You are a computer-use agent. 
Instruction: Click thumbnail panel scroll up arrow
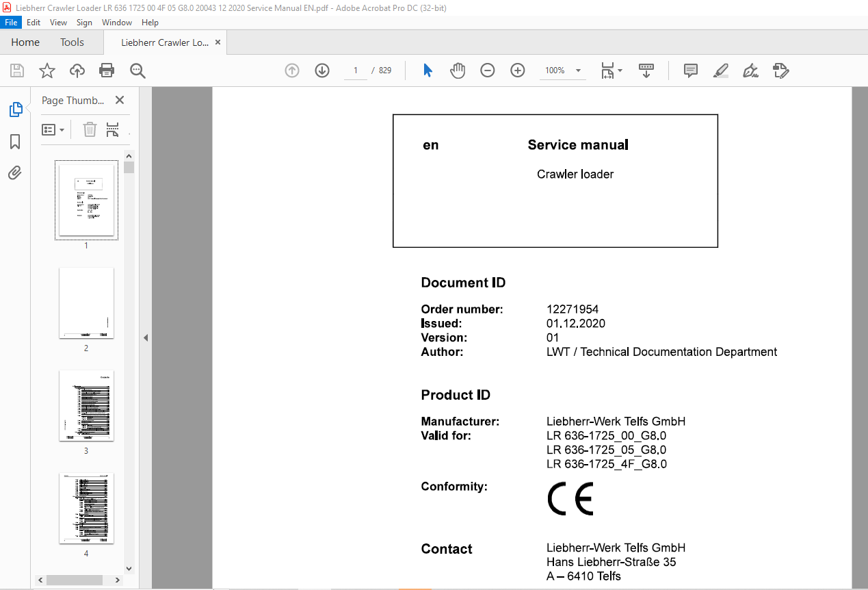point(129,155)
